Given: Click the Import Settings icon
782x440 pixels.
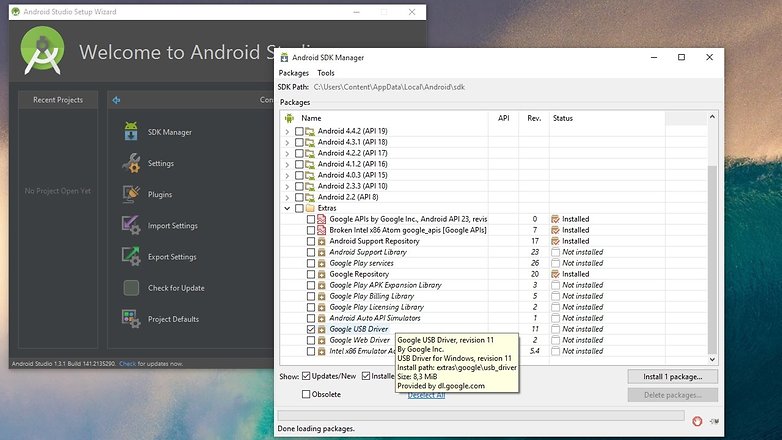Looking at the screenshot, I should pos(131,225).
